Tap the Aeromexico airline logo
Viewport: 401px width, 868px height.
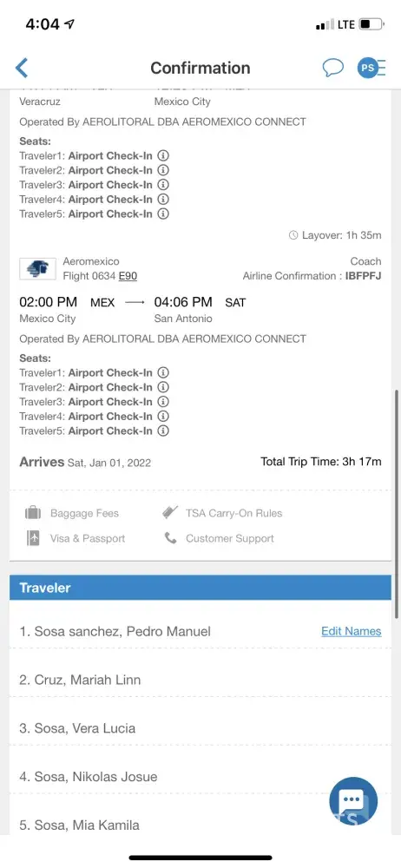pyautogui.click(x=37, y=268)
